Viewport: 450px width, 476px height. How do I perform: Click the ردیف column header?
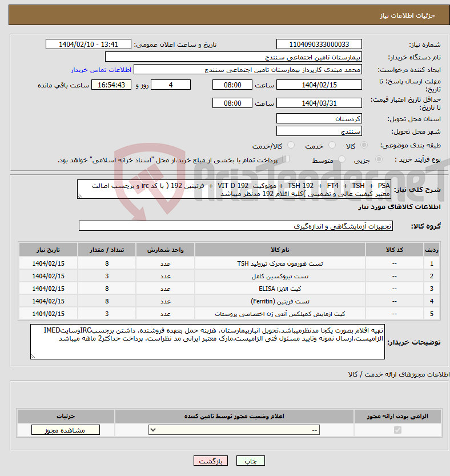432,250
